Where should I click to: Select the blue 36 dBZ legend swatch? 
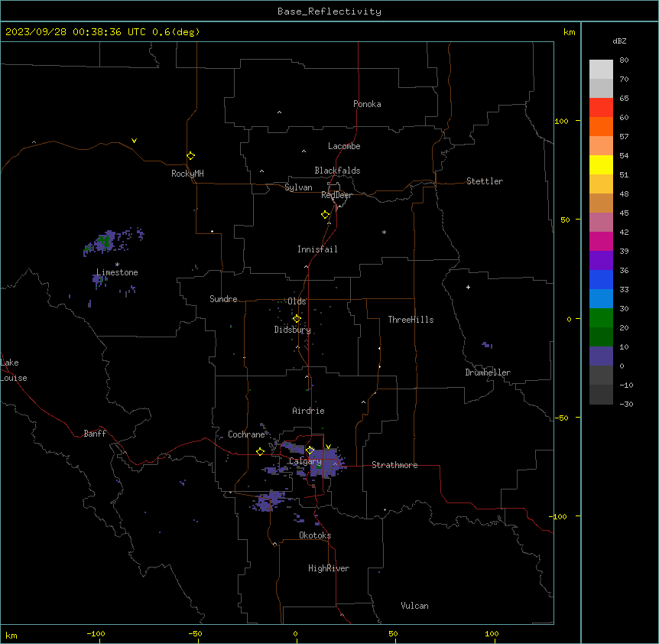(x=601, y=279)
